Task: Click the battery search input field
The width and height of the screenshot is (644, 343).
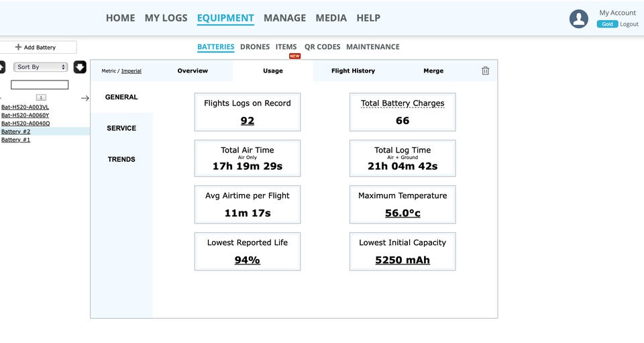Action: (x=40, y=85)
